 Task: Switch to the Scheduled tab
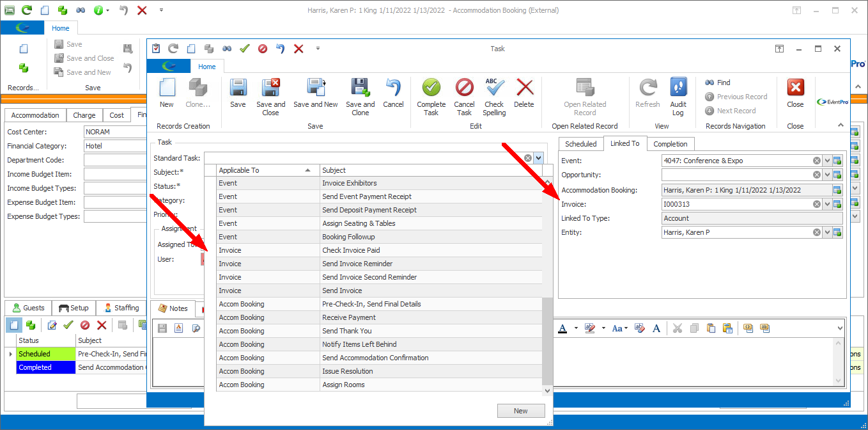[581, 144]
